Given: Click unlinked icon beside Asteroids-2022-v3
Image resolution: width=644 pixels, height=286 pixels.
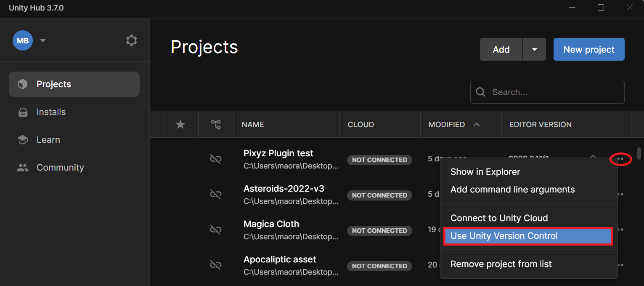Looking at the screenshot, I should coord(216,194).
